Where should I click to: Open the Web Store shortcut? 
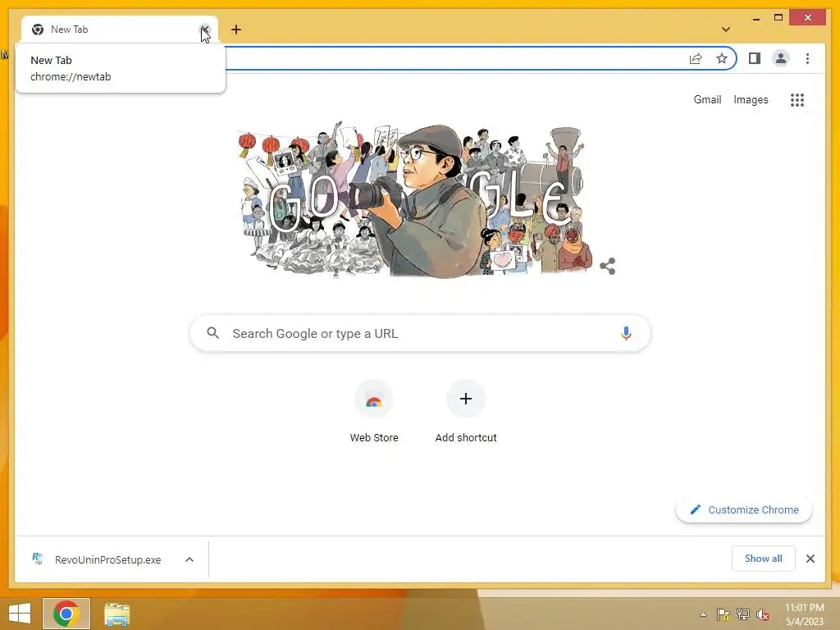pyautogui.click(x=374, y=413)
